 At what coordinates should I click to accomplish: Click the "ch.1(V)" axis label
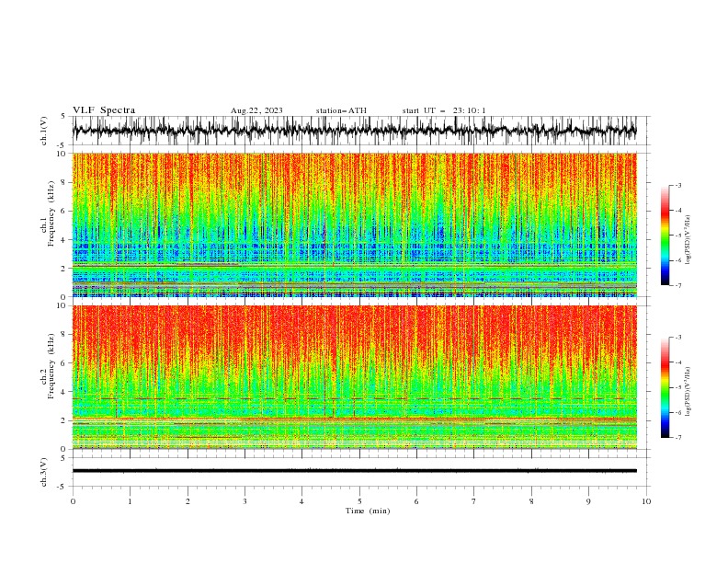coord(44,131)
